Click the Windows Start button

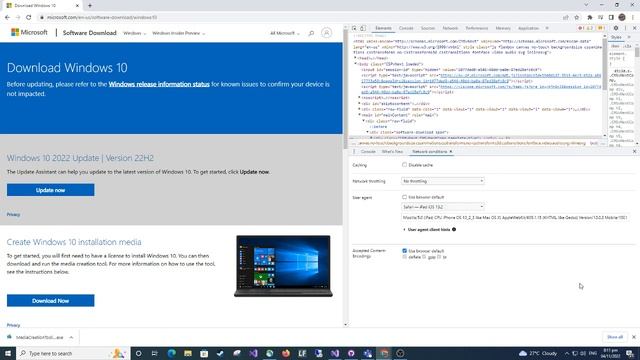point(8,353)
